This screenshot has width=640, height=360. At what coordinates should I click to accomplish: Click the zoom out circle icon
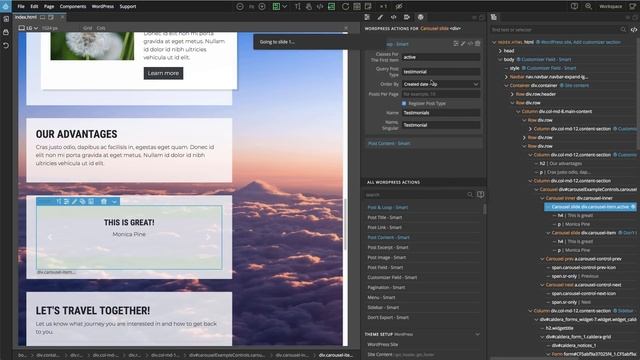click(240, 7)
